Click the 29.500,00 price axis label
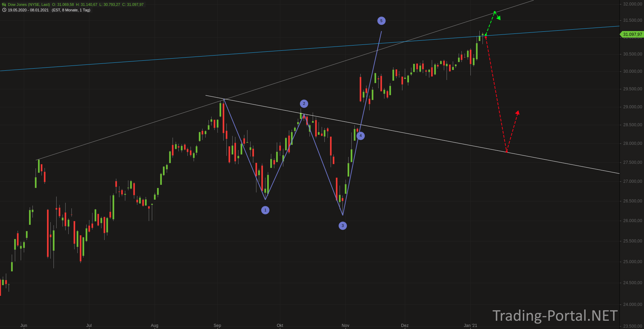 [633, 89]
